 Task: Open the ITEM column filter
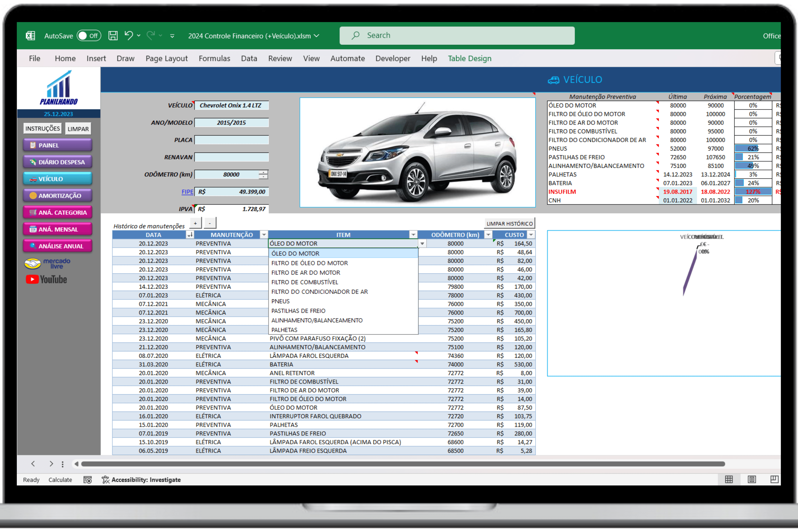413,235
